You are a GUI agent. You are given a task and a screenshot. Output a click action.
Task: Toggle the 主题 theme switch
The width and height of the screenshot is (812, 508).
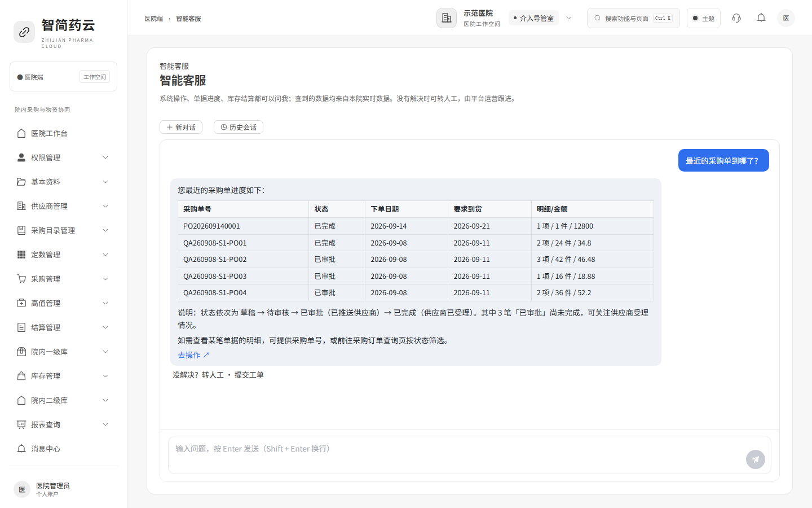pyautogui.click(x=704, y=18)
